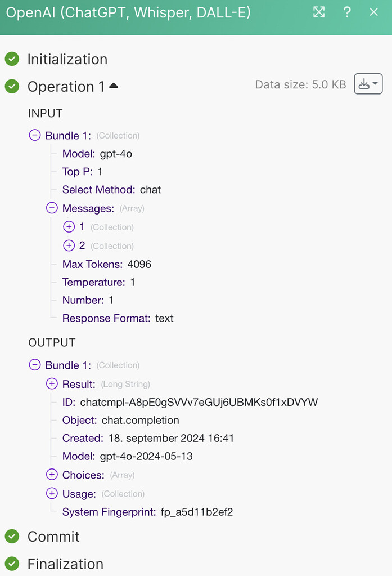Click the gpt-4o Model value
The height and width of the screenshot is (576, 392).
point(119,153)
